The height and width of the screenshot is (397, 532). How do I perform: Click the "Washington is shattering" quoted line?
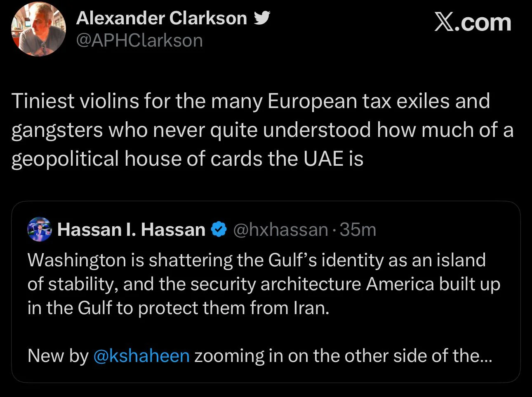coord(257,260)
